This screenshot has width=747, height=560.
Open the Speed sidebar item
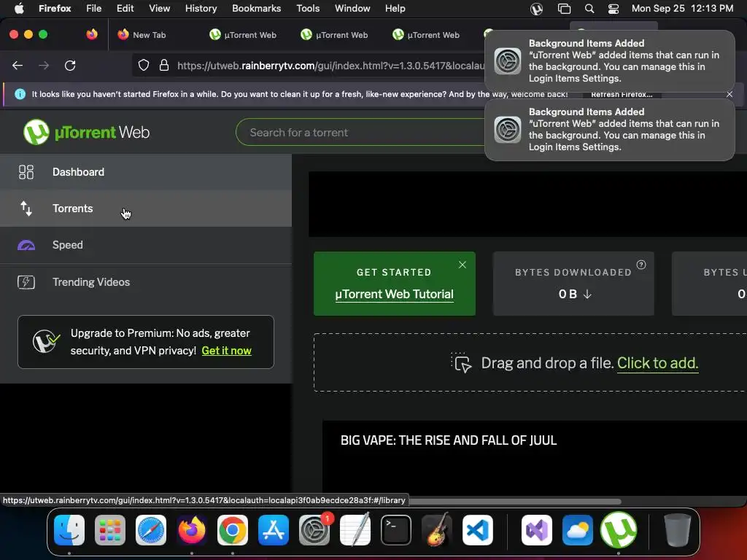click(x=146, y=245)
